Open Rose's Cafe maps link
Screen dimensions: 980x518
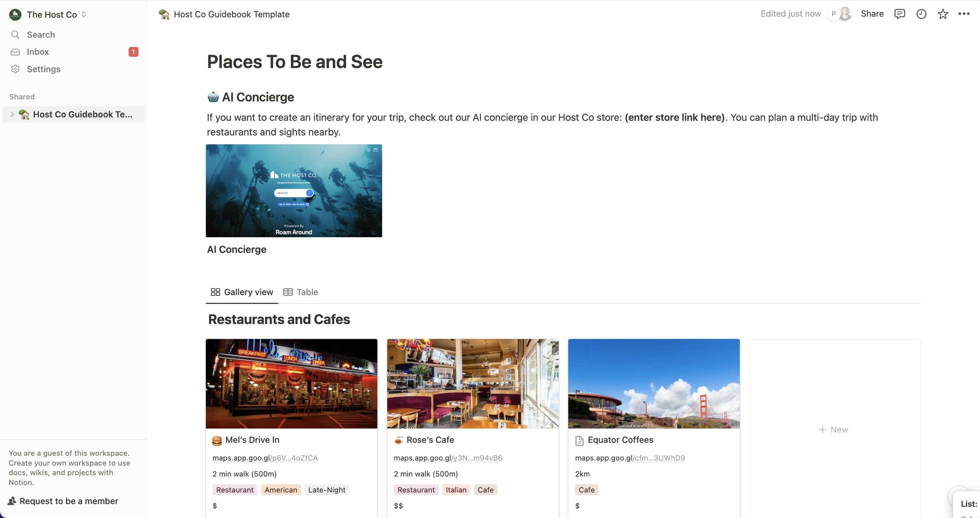pyautogui.click(x=448, y=458)
